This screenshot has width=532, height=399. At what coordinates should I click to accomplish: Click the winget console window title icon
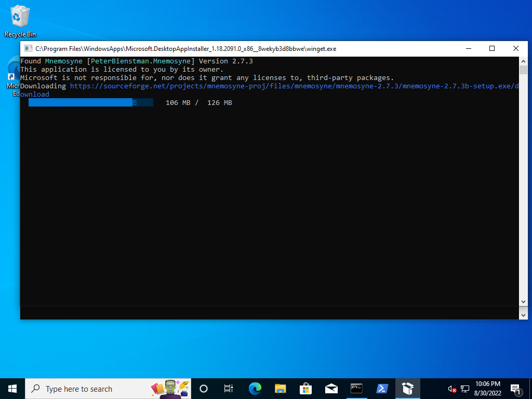[29, 48]
